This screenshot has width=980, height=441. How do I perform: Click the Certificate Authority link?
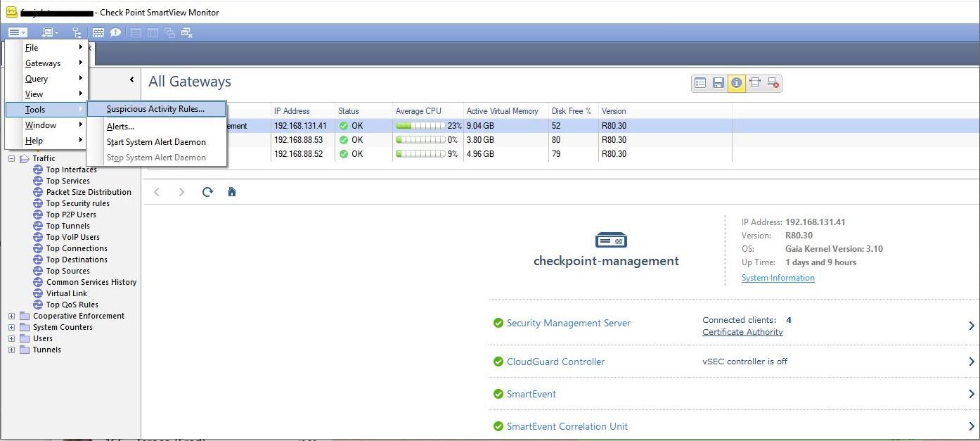pos(742,332)
